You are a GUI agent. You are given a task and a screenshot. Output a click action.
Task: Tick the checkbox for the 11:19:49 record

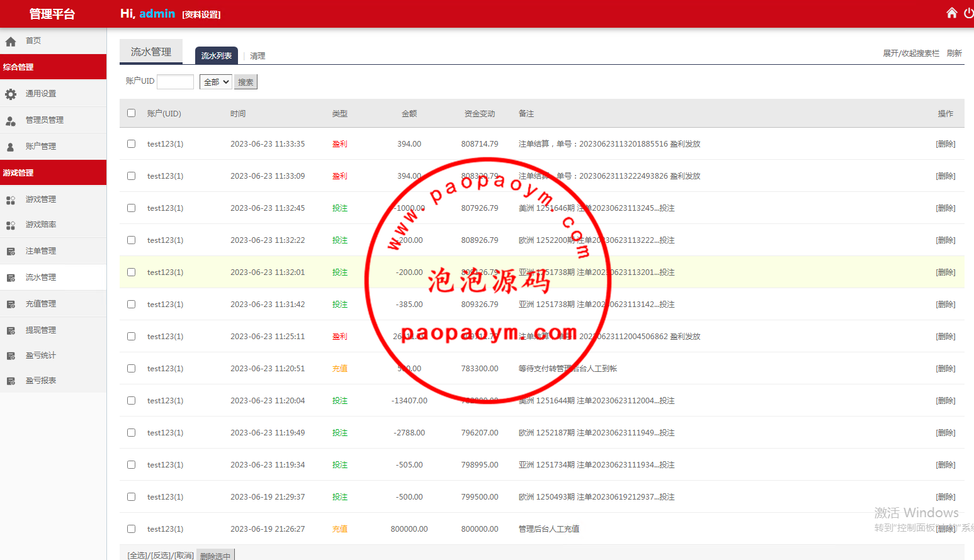pos(131,432)
